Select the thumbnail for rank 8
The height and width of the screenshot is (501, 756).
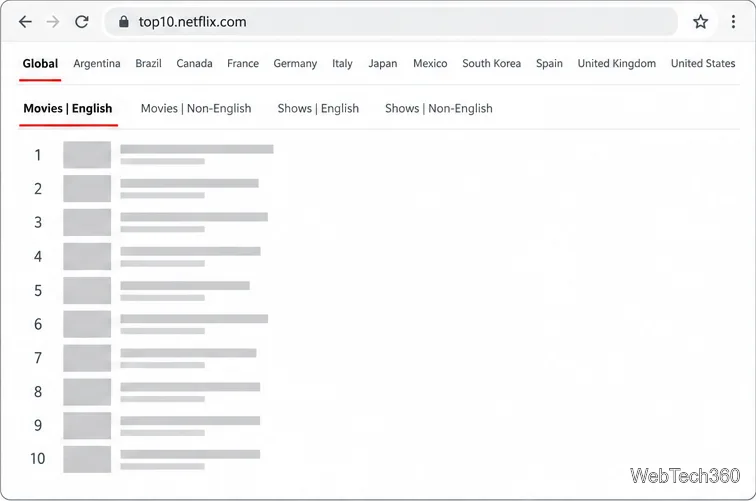click(x=87, y=392)
